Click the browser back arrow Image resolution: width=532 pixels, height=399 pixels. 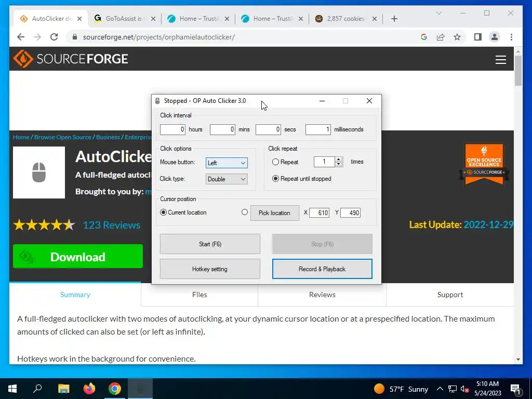pos(21,37)
